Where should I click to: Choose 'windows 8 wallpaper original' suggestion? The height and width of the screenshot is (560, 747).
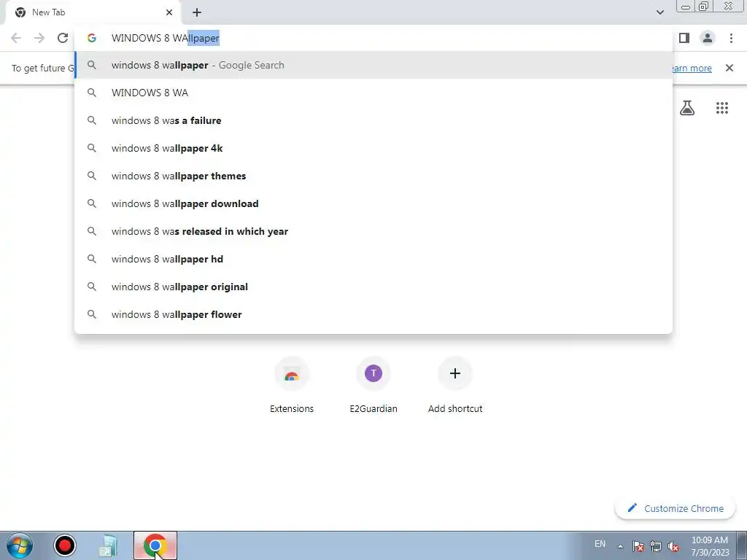click(373, 287)
